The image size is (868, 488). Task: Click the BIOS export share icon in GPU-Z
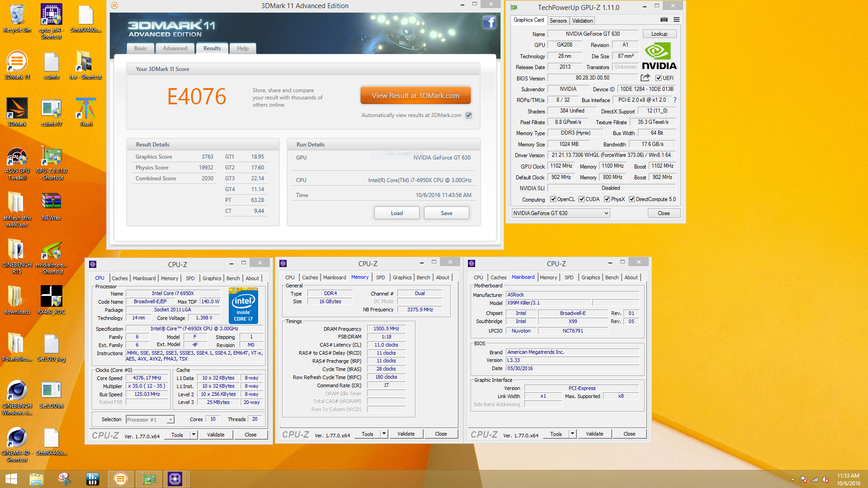click(x=645, y=78)
